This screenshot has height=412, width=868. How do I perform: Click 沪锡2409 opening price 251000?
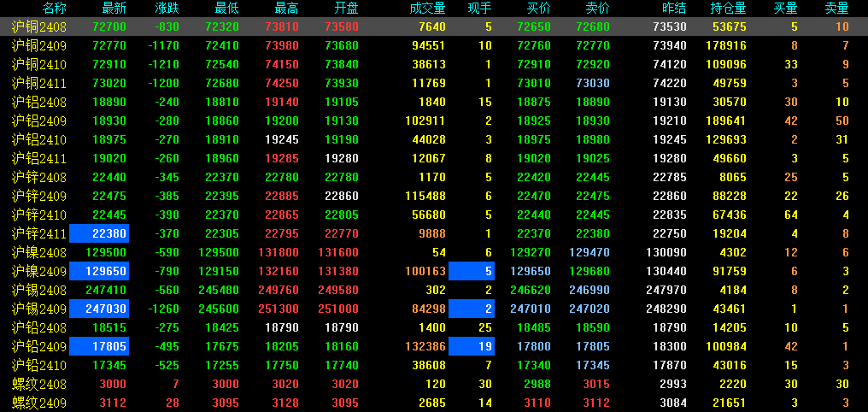(338, 309)
